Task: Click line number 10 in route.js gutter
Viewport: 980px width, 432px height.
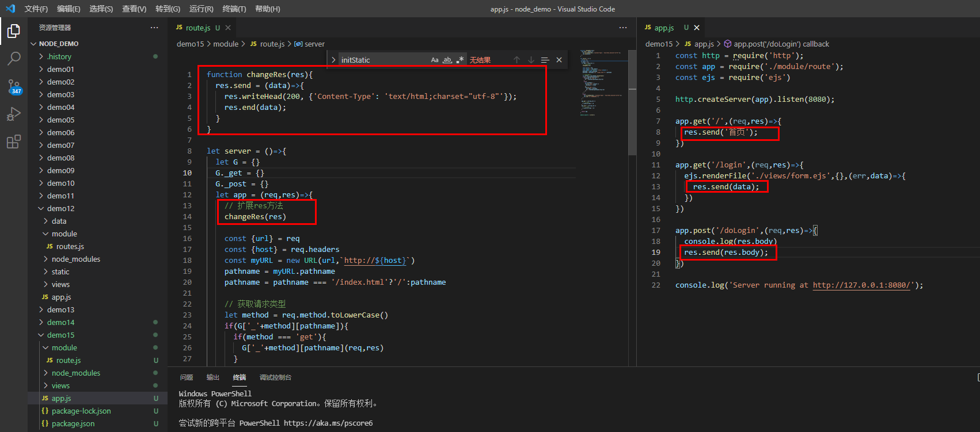Action: click(187, 173)
